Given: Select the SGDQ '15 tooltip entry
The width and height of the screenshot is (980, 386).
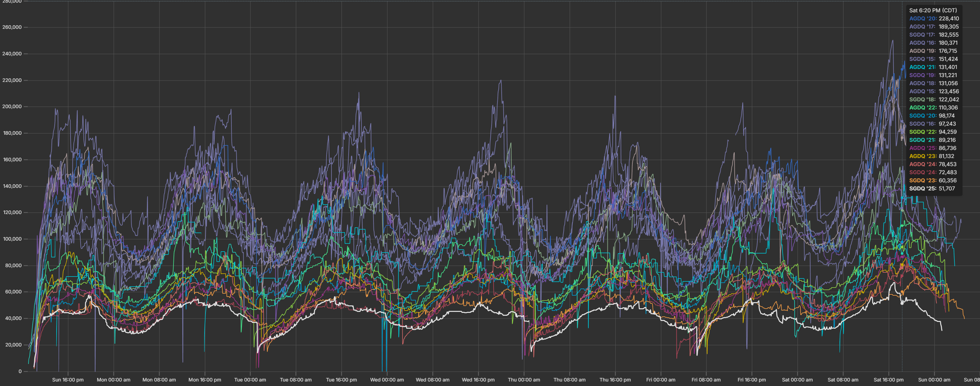Looking at the screenshot, I should point(934,59).
